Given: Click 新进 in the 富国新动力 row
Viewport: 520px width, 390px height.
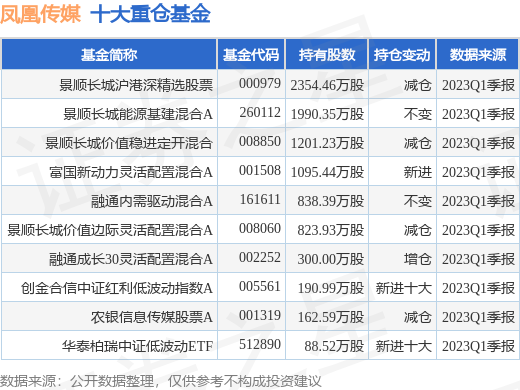Looking at the screenshot, I should click(418, 172).
